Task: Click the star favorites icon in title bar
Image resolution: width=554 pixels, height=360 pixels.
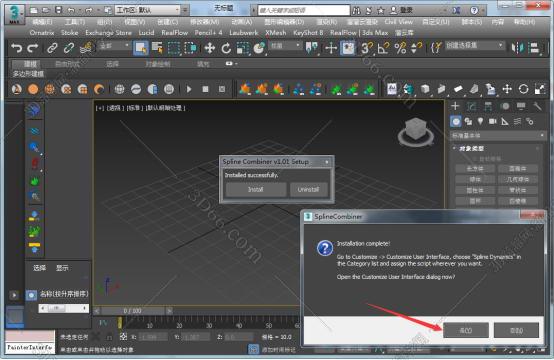Action: tap(381, 10)
